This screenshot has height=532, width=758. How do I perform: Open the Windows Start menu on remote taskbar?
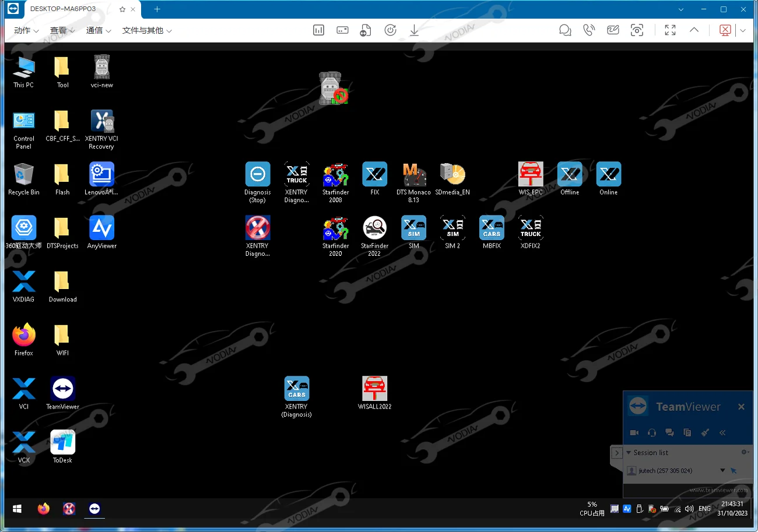[17, 509]
